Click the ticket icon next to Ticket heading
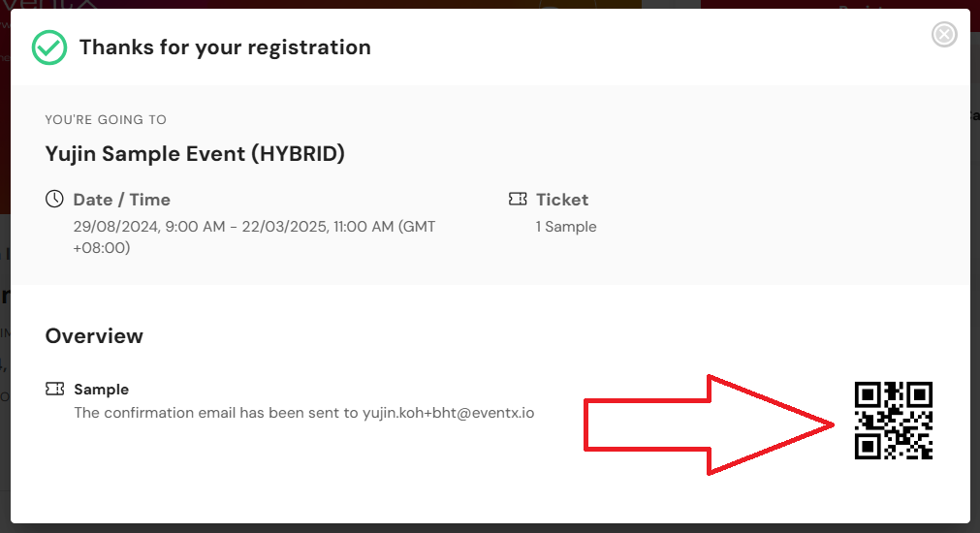The height and width of the screenshot is (533, 980). pyautogui.click(x=518, y=199)
